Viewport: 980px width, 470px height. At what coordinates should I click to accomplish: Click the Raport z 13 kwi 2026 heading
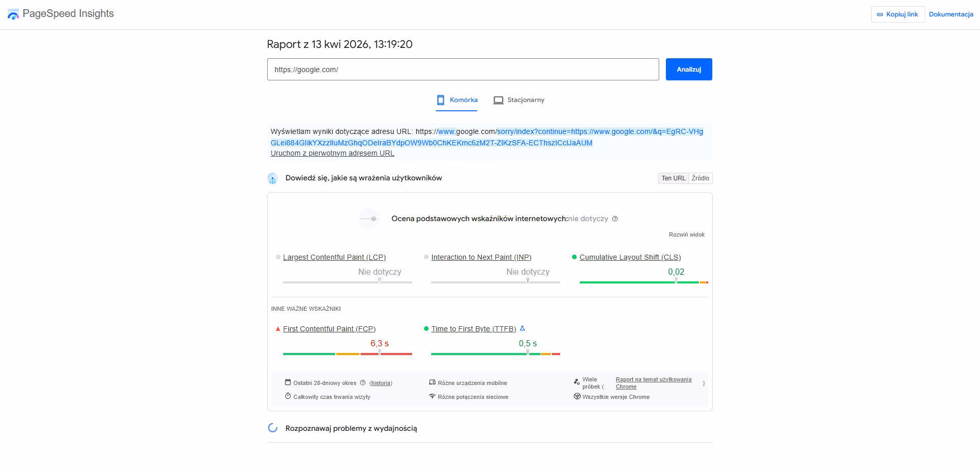[x=339, y=44]
